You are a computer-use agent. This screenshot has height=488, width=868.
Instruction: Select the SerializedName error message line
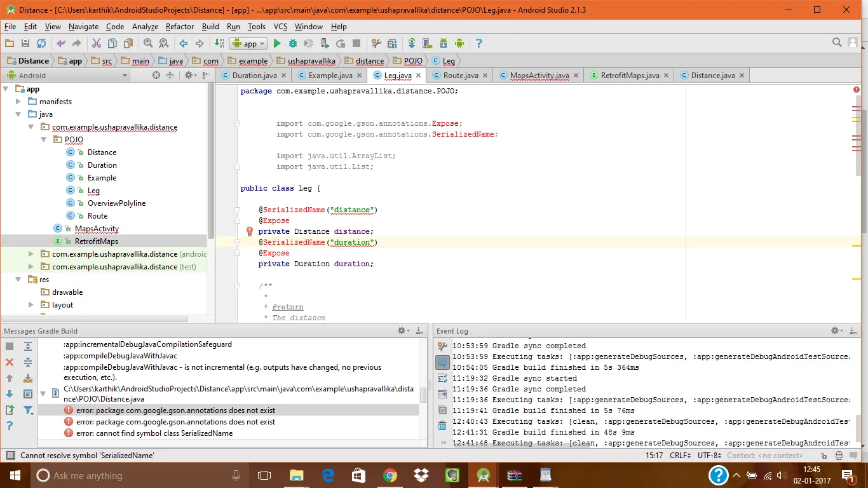[154, 433]
